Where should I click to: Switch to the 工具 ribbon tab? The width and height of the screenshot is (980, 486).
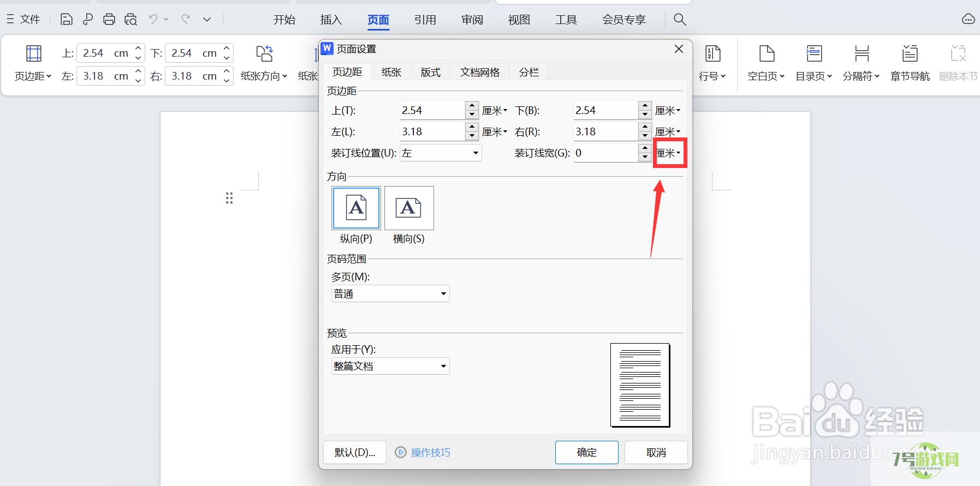click(x=566, y=20)
